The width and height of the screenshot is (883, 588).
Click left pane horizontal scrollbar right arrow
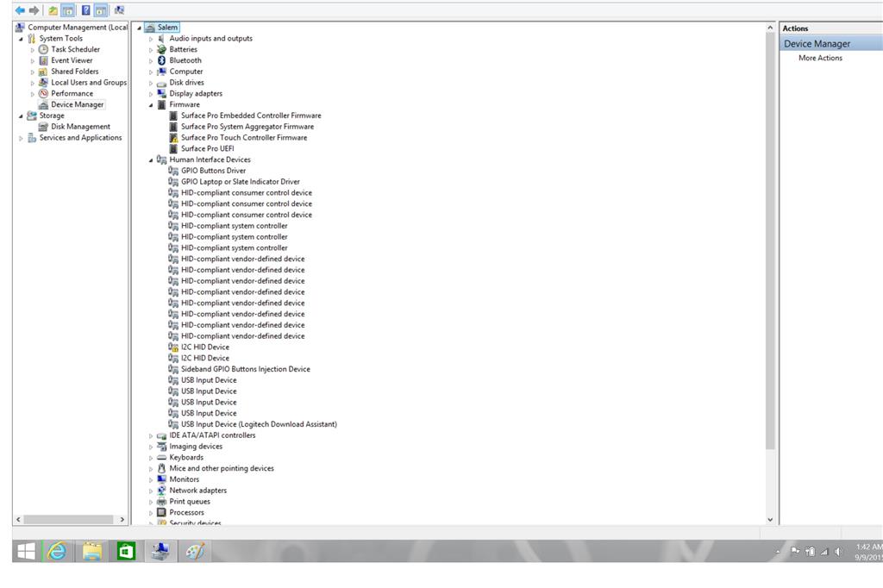(x=122, y=520)
